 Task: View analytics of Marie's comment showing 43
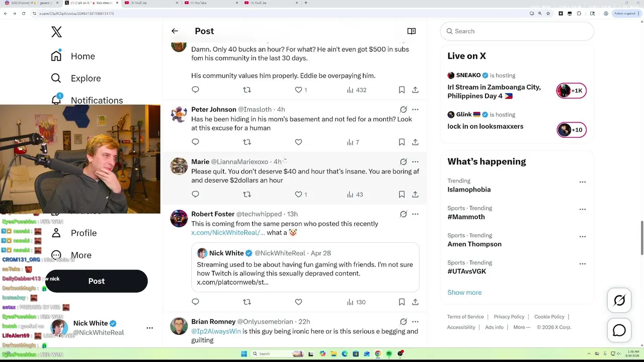(355, 195)
